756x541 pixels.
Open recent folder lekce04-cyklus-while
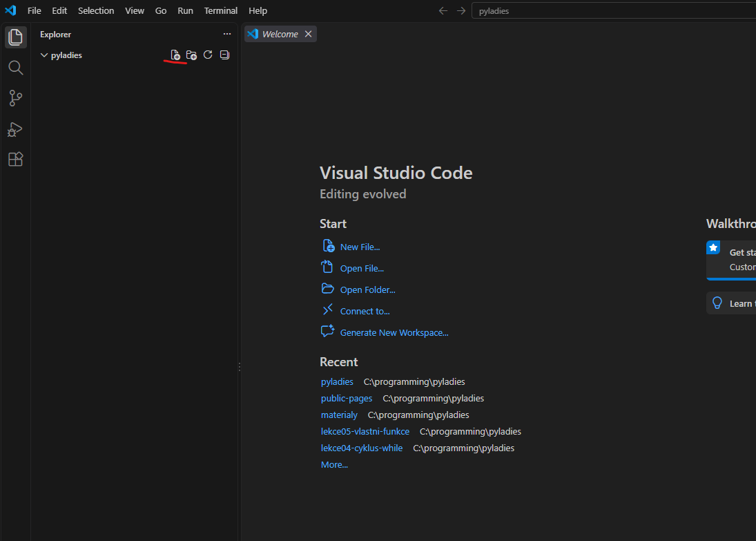pyautogui.click(x=362, y=448)
